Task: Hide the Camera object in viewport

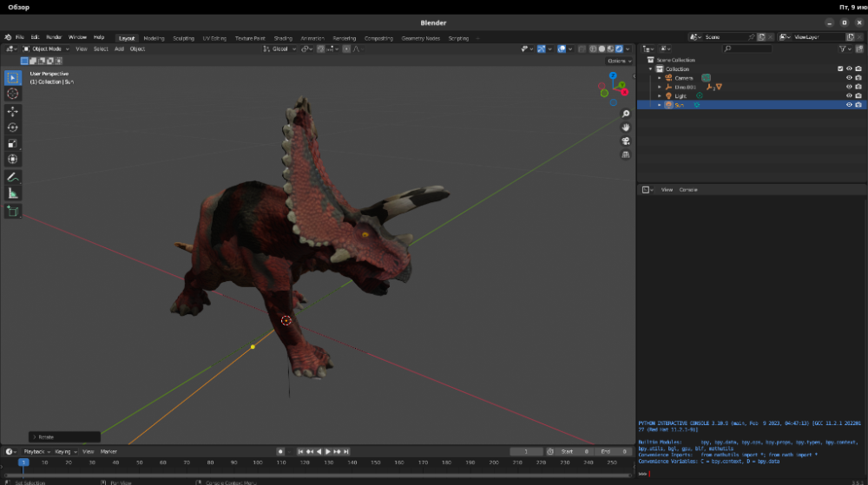Action: click(849, 78)
